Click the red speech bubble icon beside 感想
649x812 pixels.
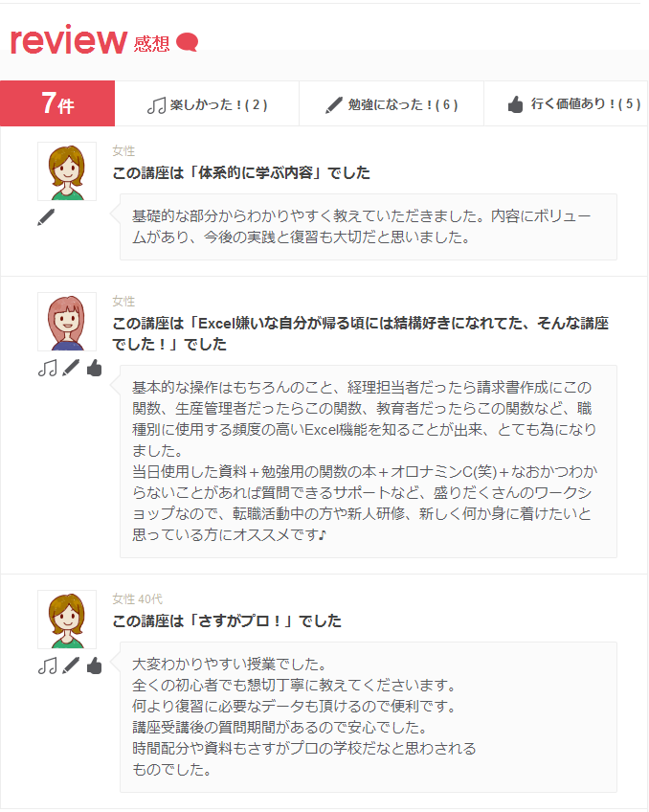tap(187, 42)
